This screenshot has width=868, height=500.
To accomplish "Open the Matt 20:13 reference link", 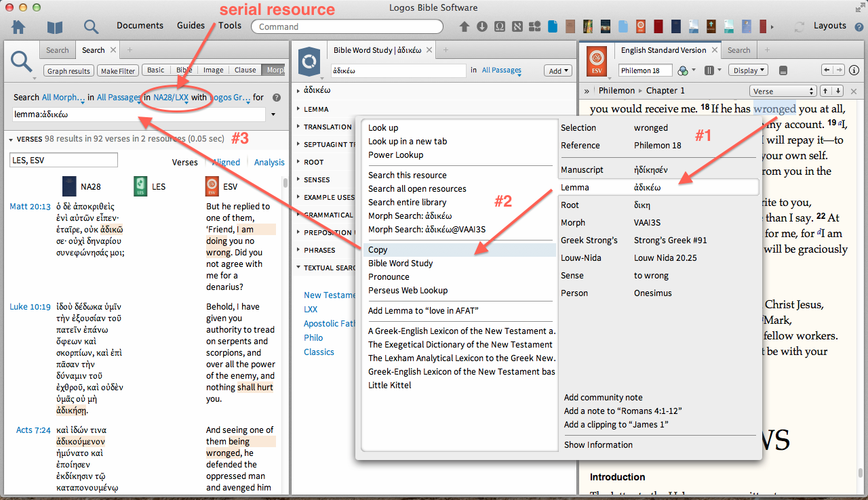I will 30,207.
